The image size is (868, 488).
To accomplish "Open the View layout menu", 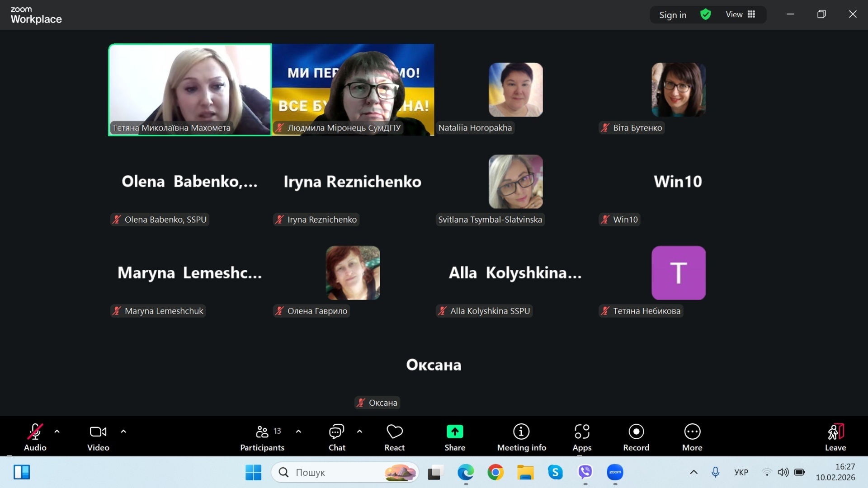I will point(740,14).
